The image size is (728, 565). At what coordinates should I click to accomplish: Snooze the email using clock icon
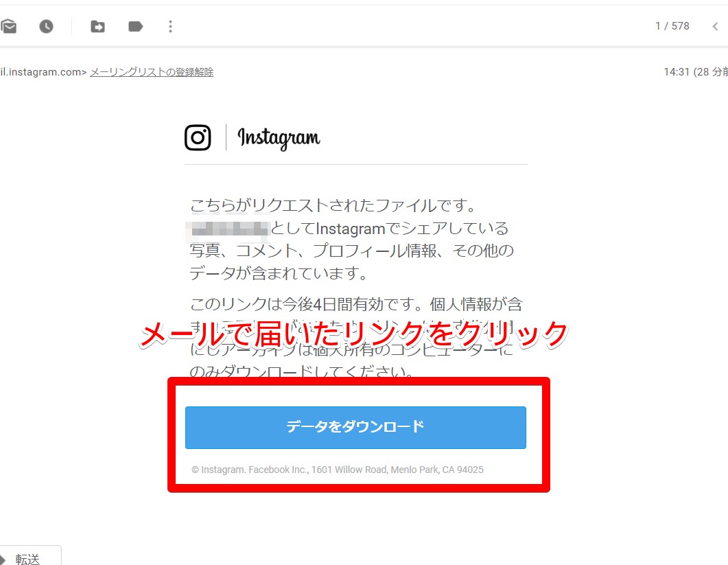46,27
